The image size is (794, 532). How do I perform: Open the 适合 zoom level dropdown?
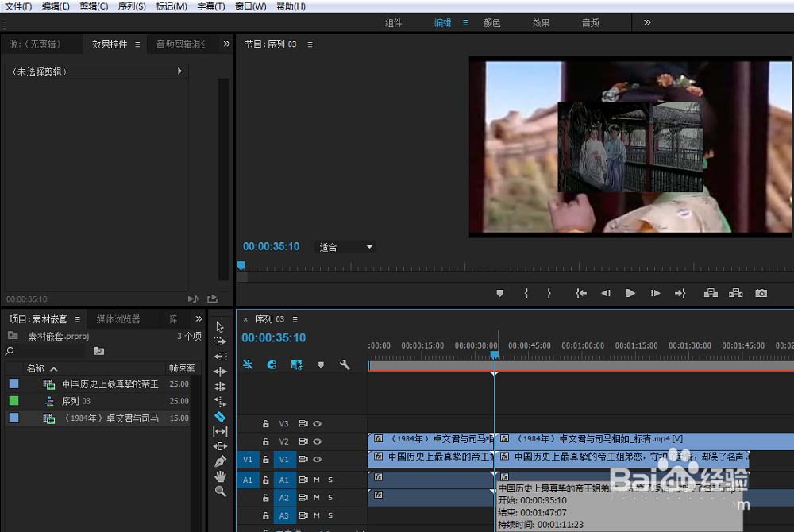(345, 247)
